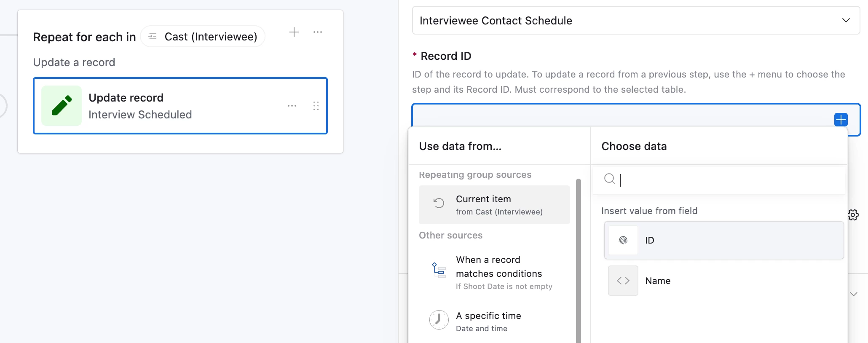Click the fingerprint ID field icon
This screenshot has width=868, height=343.
coord(623,240)
